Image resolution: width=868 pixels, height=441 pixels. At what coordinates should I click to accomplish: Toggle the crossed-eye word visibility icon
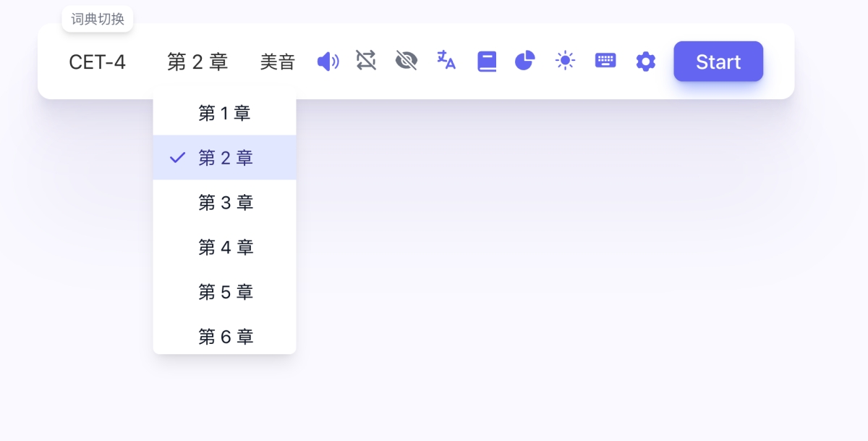pos(407,61)
